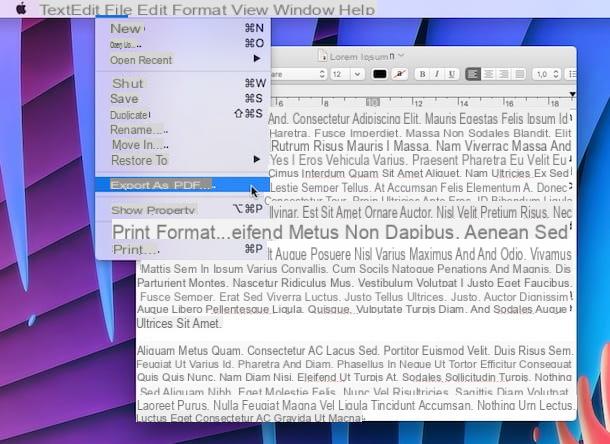Align text right

504,74
